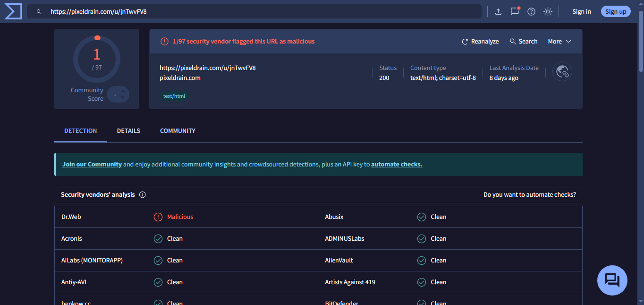The height and width of the screenshot is (305, 644).
Task: Click AlienVault Clean checkmark icon
Action: pos(422,261)
